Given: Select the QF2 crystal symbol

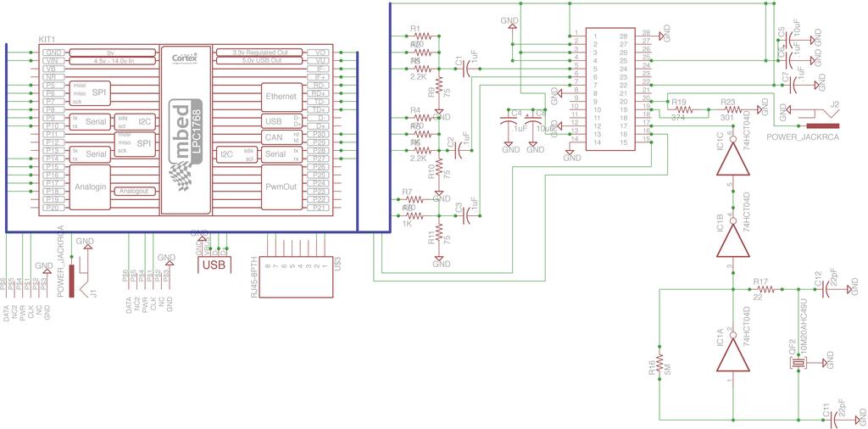Looking at the screenshot, I should tap(798, 363).
